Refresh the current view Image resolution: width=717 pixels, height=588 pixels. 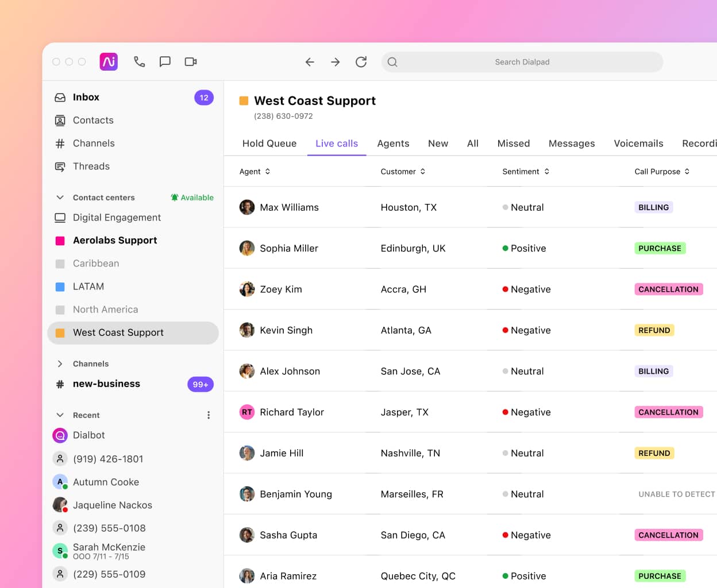(x=361, y=61)
